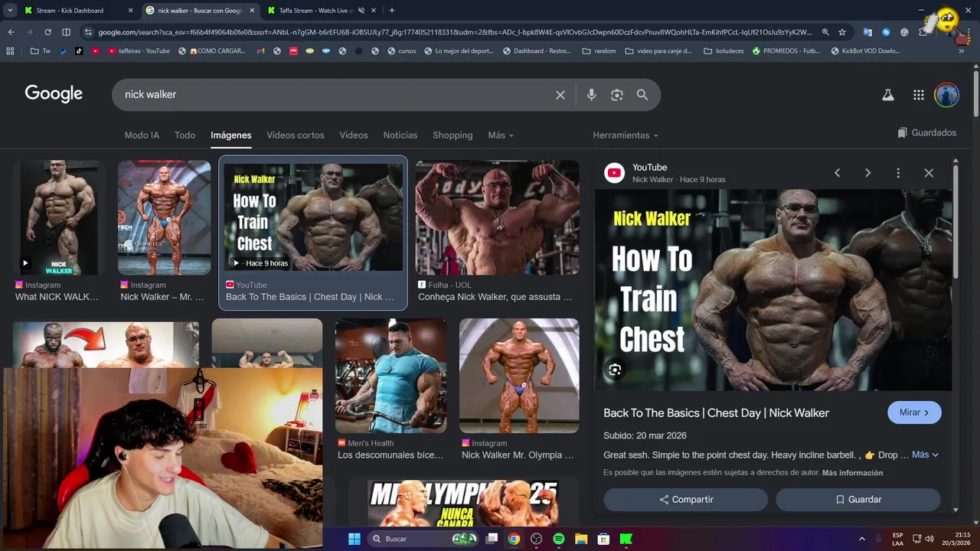This screenshot has height=551, width=980.
Task: Go back to the previous page
Action: click(11, 32)
